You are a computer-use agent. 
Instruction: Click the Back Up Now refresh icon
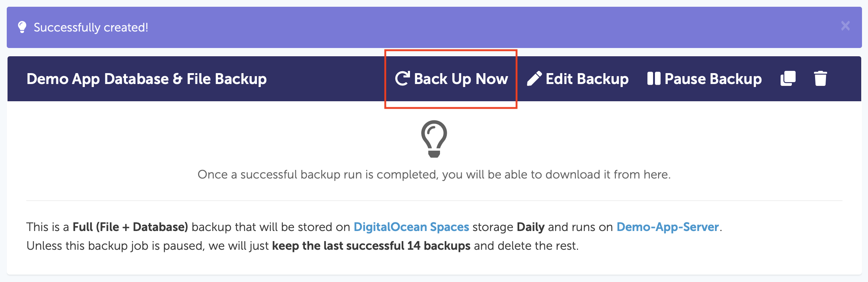point(402,79)
